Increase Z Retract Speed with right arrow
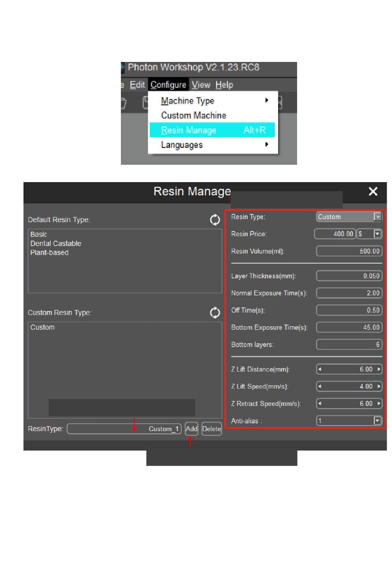This screenshot has width=392, height=586. [379, 403]
